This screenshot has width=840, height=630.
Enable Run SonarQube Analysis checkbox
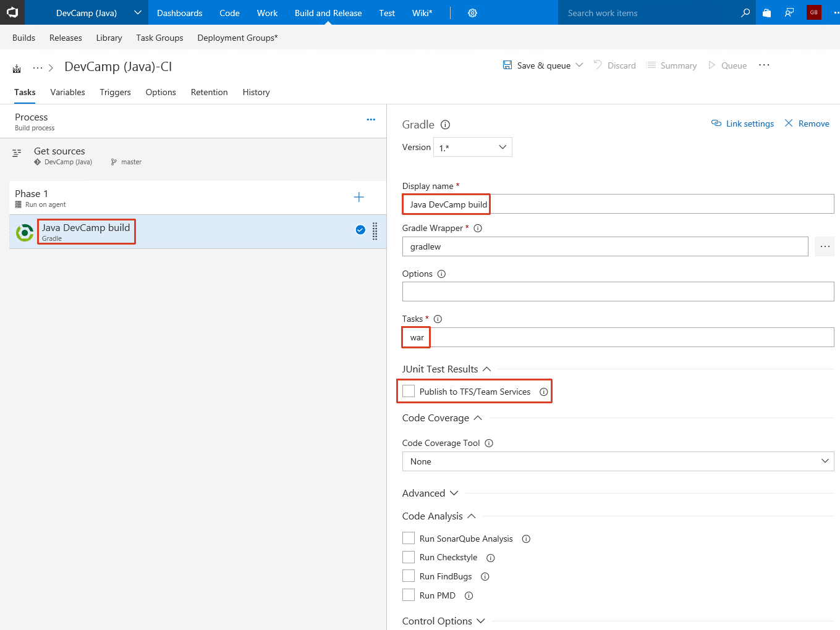[409, 538]
